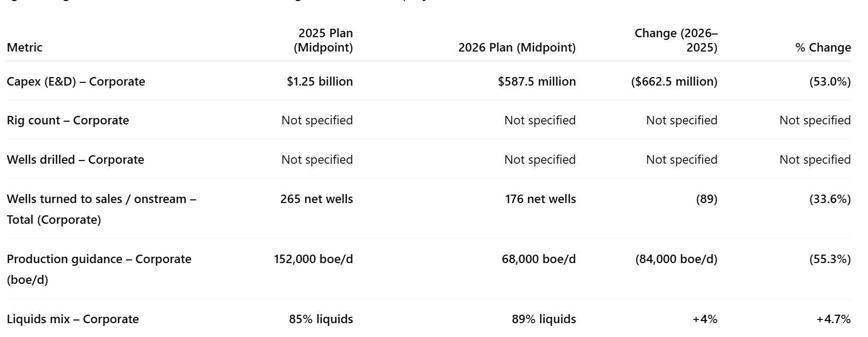Click the Change (2026–2025) column header
The image size is (868, 337).
click(x=676, y=40)
